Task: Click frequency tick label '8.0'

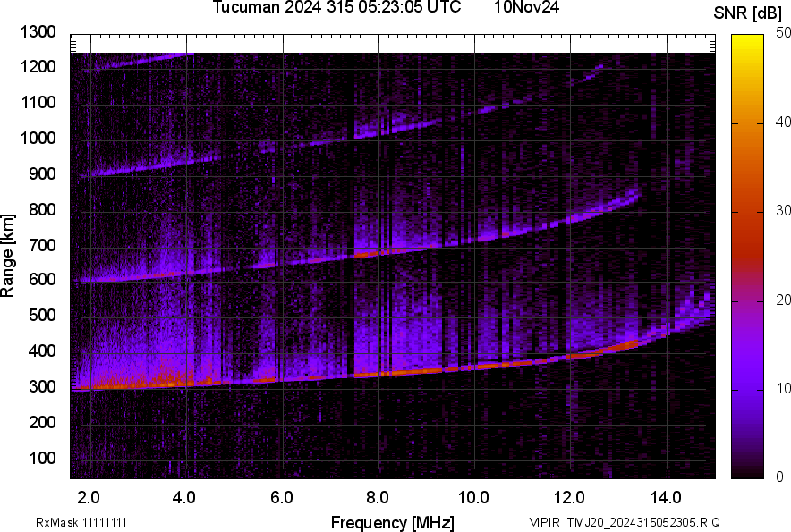Action: click(377, 498)
